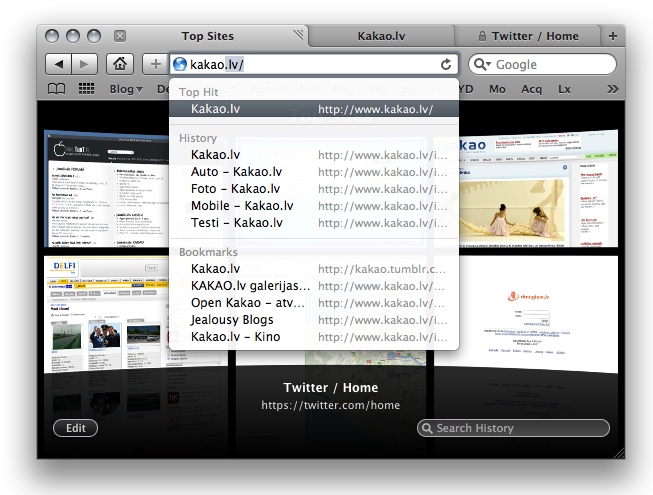This screenshot has height=495, width=653.
Task: Open the Mo bookmark
Action: (x=497, y=89)
